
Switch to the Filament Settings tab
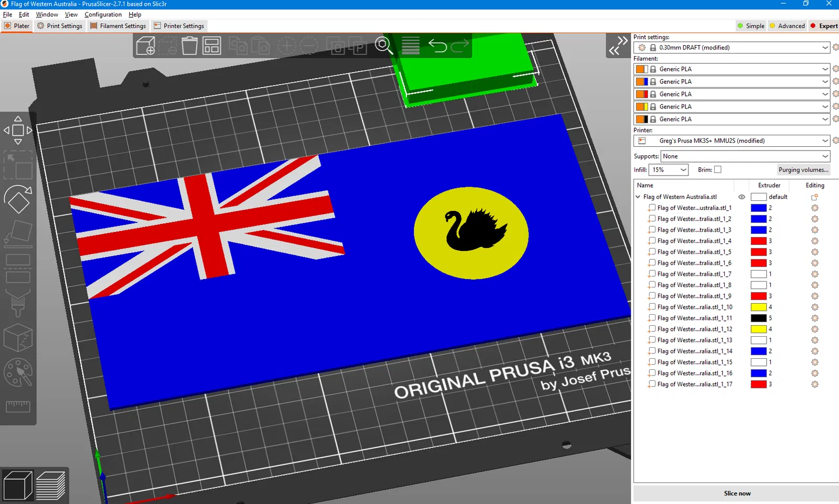tap(118, 26)
